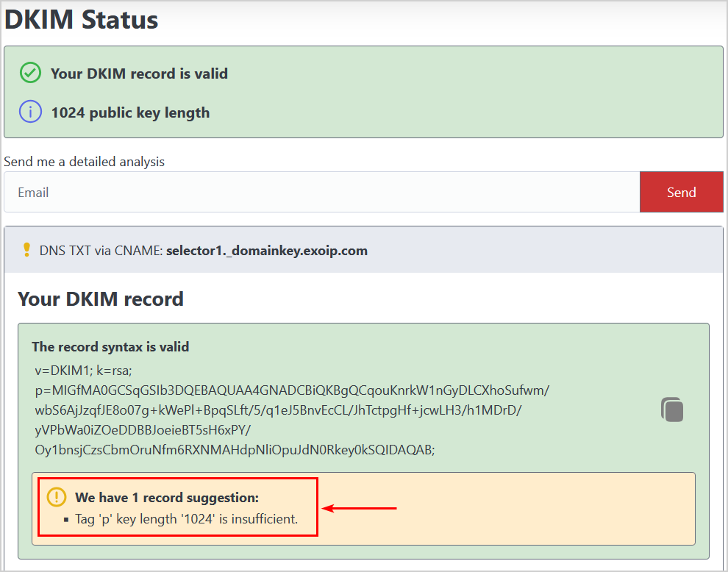Click the 'v=DKIM1; k=rsa;' line
The height and width of the screenshot is (572, 728).
pos(84,371)
